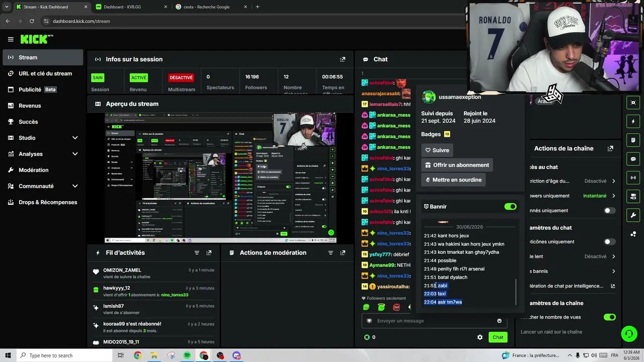
Task: Open the focus frame icon in right rail
Action: [633, 103]
